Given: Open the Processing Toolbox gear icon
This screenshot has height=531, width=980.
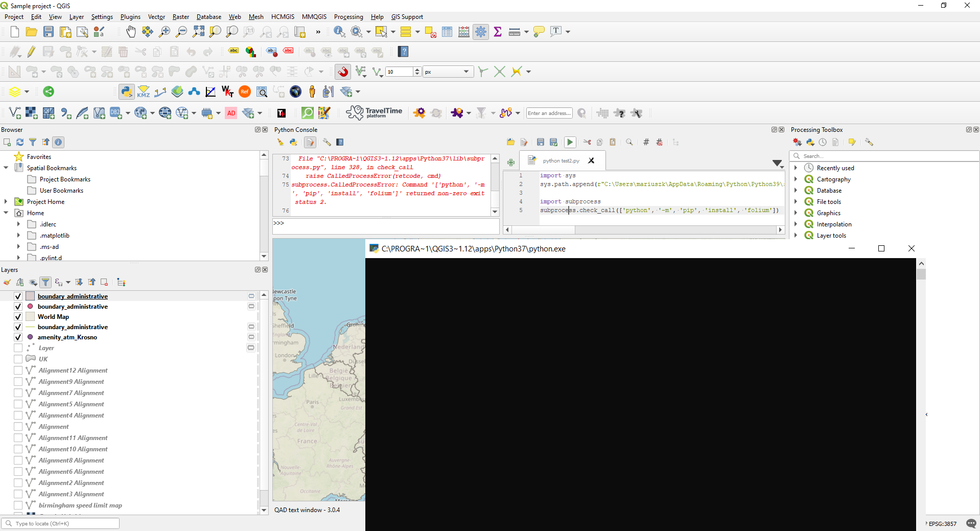Looking at the screenshot, I should (481, 32).
